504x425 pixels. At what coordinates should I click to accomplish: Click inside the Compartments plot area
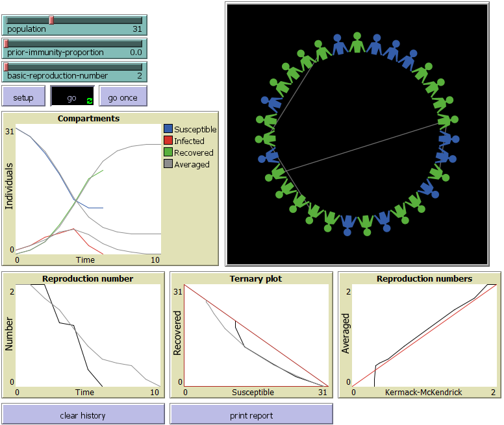pyautogui.click(x=88, y=188)
